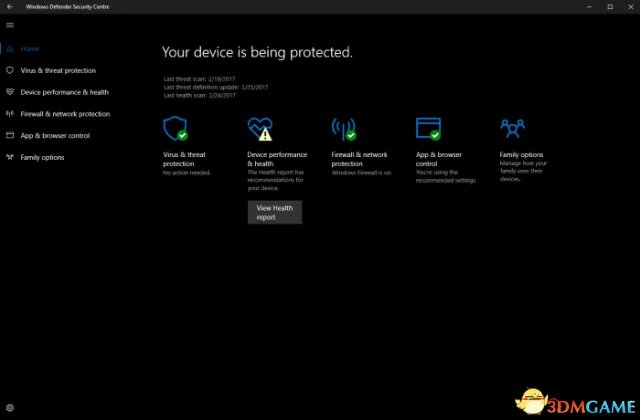
Task: Click 'Your device is being protected.' heading
Action: pos(257,52)
